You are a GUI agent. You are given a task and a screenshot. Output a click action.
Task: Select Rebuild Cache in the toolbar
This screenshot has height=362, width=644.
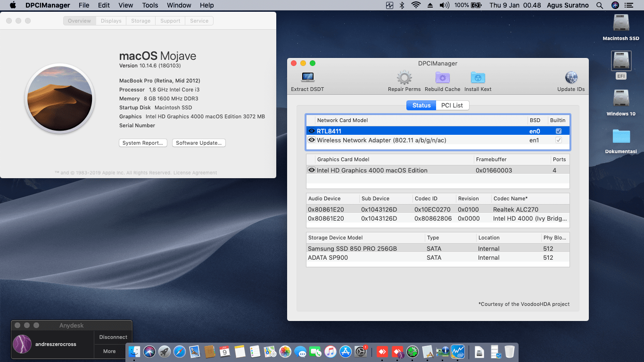(x=442, y=77)
